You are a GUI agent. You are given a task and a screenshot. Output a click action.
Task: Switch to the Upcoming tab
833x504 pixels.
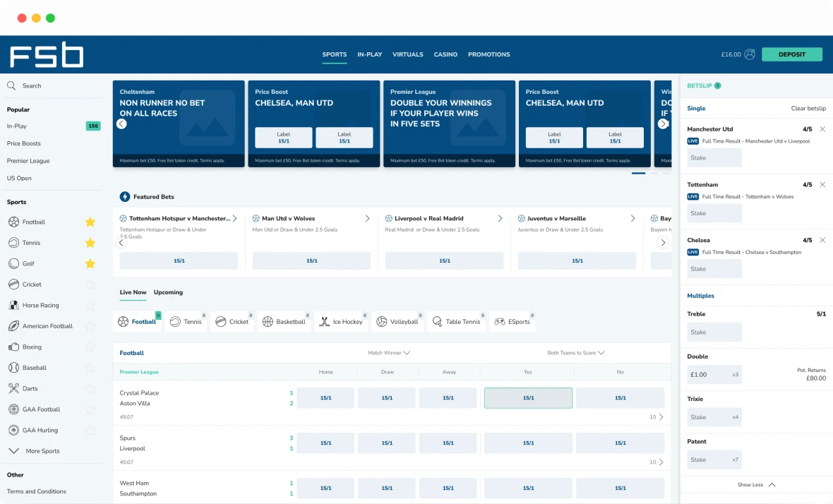click(x=168, y=292)
